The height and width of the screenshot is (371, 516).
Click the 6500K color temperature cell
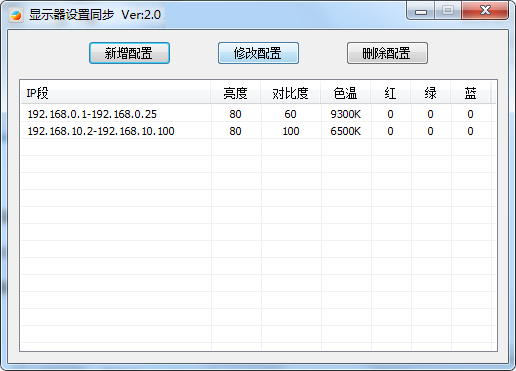(346, 131)
